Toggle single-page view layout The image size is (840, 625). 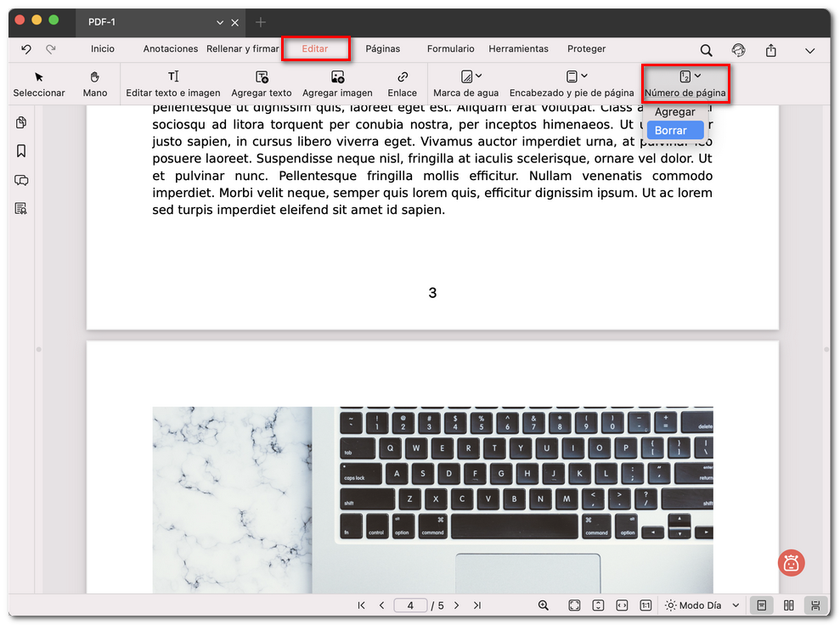(x=761, y=605)
